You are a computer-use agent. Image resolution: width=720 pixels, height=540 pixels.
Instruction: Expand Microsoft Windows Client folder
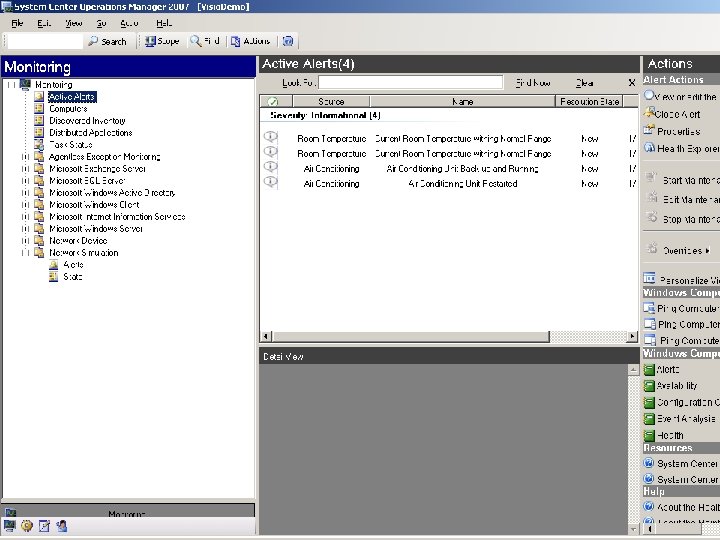[25, 205]
